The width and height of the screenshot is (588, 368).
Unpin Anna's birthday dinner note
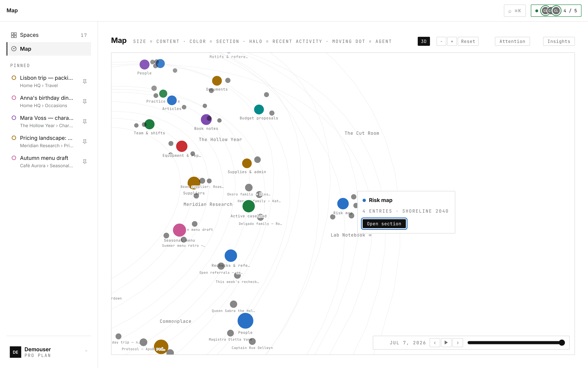pyautogui.click(x=85, y=101)
